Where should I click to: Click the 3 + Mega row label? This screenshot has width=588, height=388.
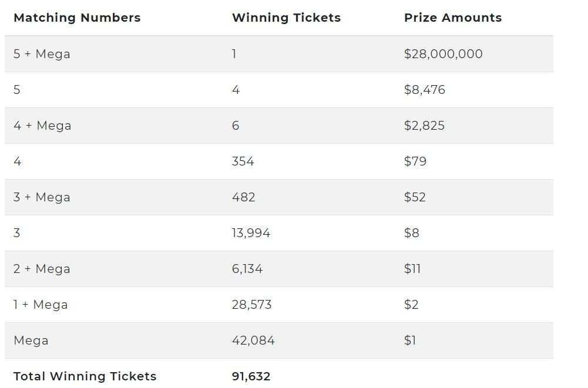tap(42, 197)
